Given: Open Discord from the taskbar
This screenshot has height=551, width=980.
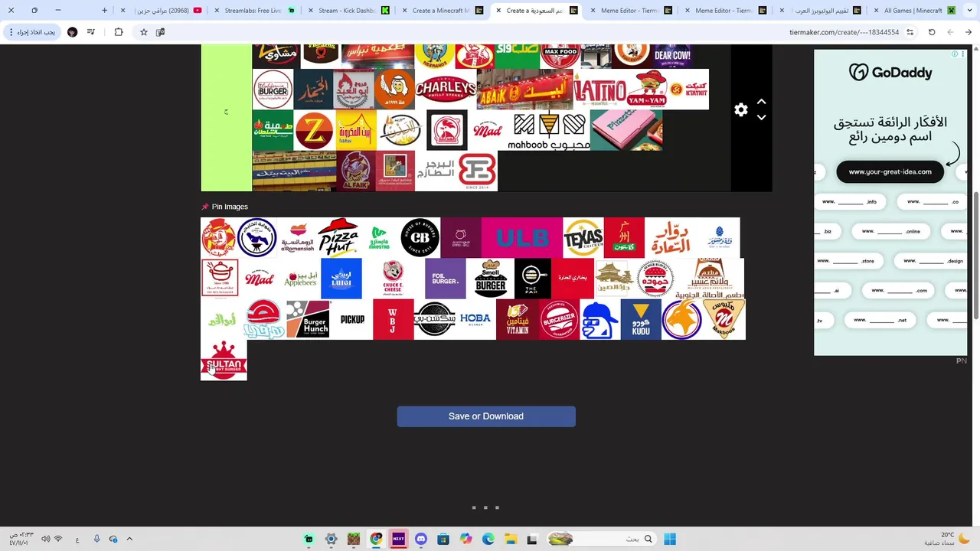Looking at the screenshot, I should tap(420, 539).
